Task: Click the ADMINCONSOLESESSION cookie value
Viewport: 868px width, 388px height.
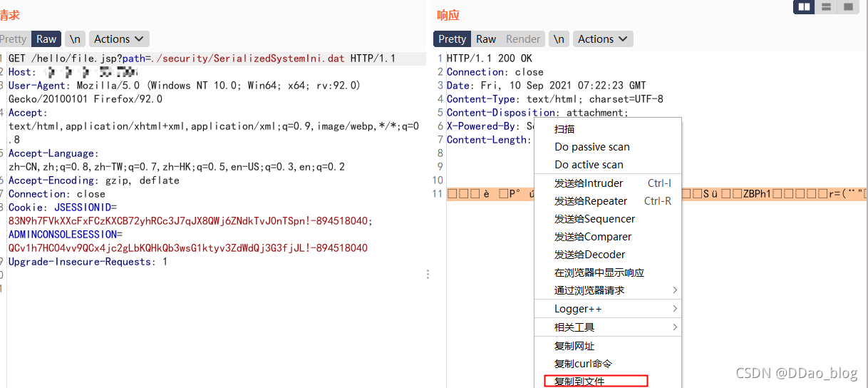Action: point(188,248)
